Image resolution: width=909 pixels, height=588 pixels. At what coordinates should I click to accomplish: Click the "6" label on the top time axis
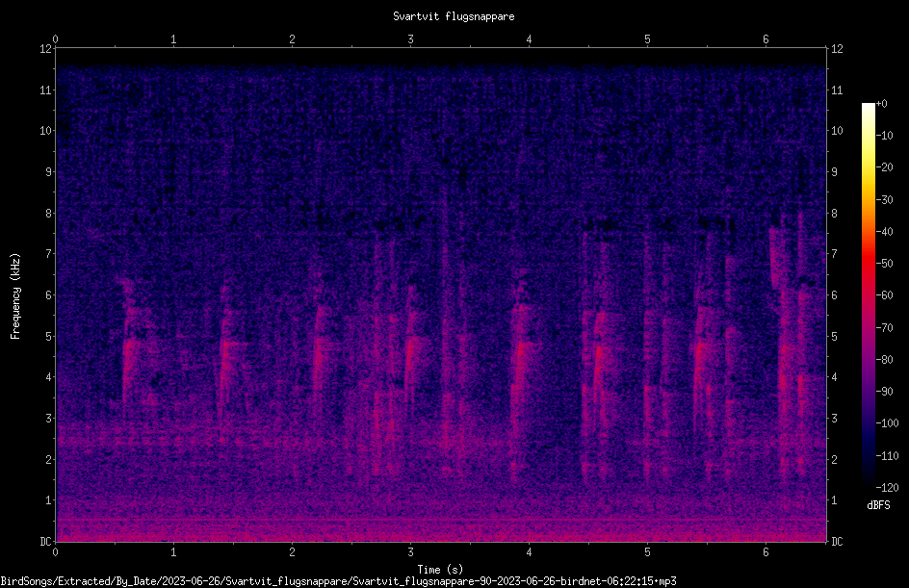tap(766, 39)
